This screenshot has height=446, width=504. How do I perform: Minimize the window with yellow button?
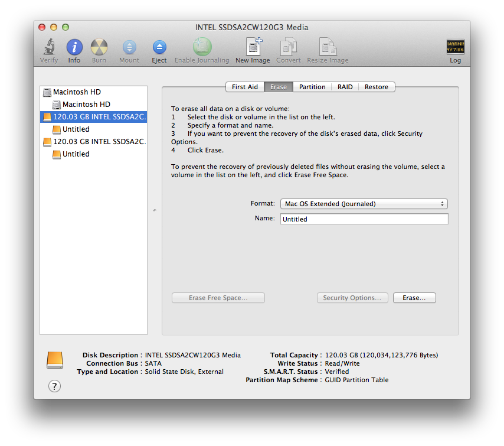click(x=54, y=27)
